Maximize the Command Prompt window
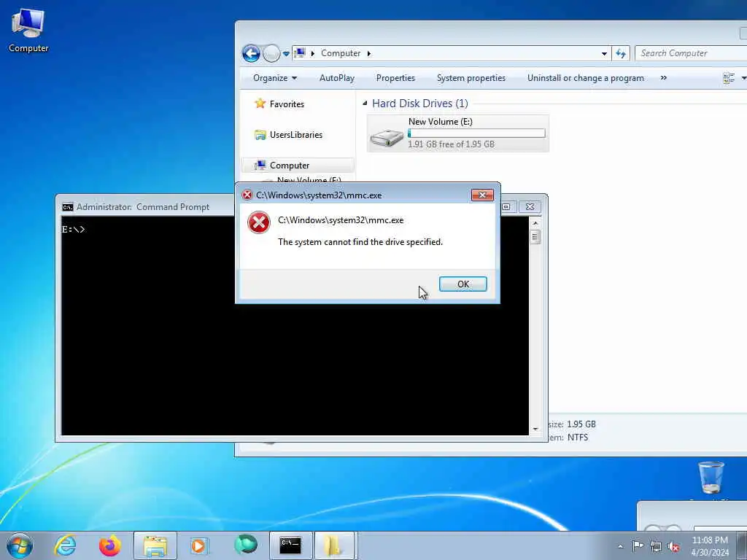 [506, 206]
